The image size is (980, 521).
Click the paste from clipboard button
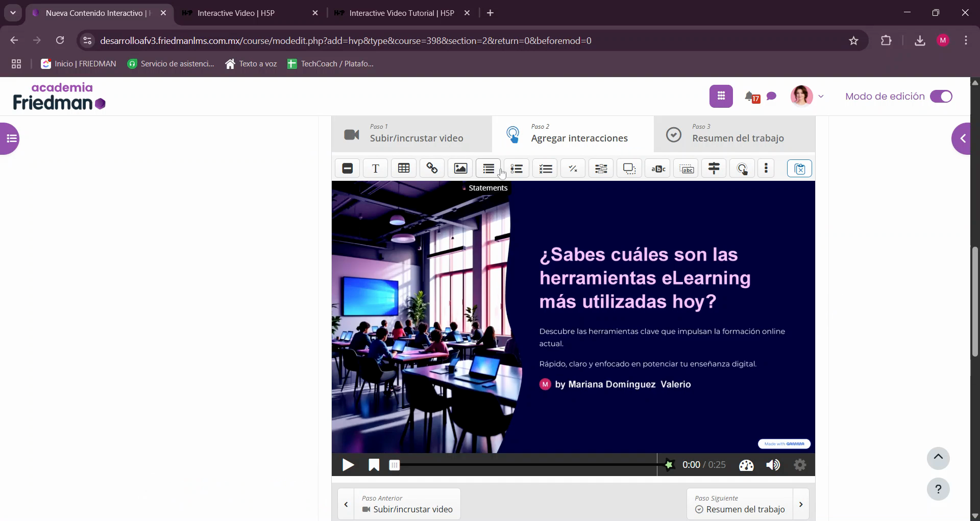pyautogui.click(x=799, y=169)
